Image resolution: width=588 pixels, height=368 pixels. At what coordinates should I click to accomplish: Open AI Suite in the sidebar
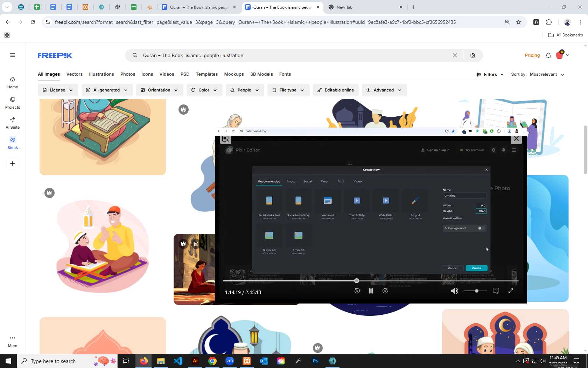(x=13, y=123)
